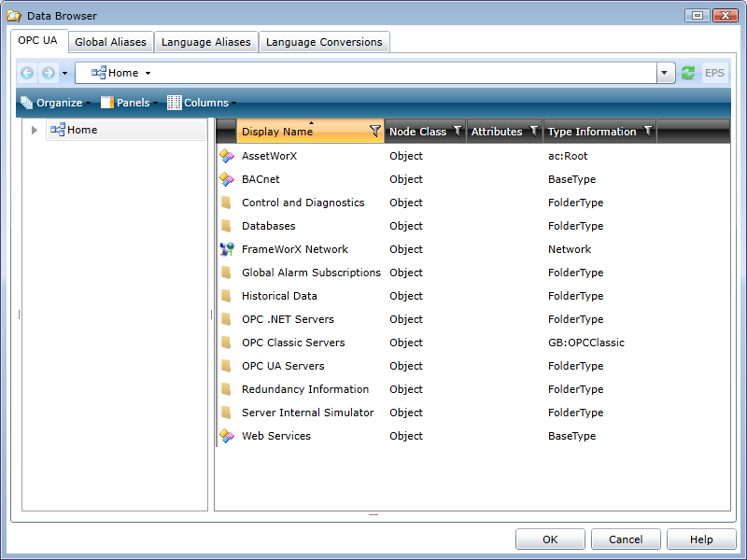Open the Node Class column filter

coord(458,132)
